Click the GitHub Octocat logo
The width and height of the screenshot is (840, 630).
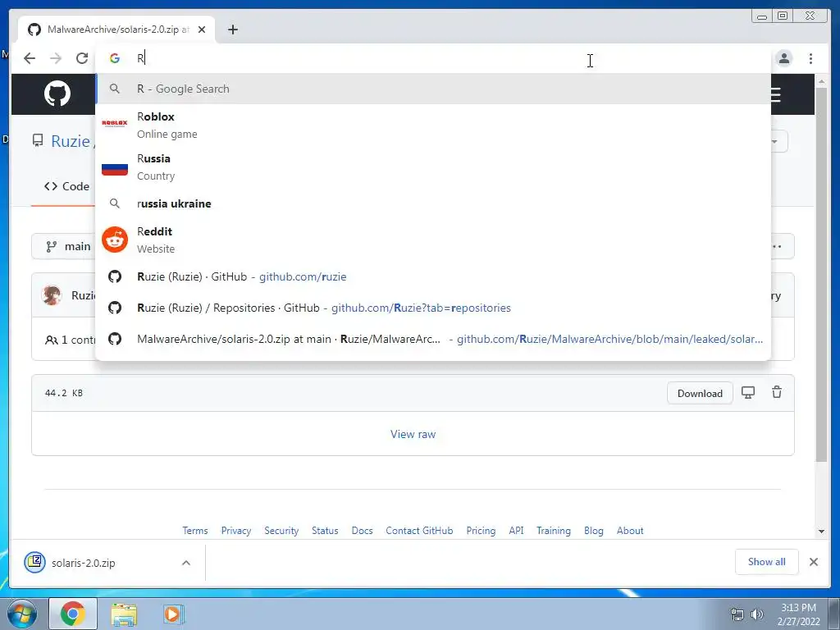[x=57, y=94]
